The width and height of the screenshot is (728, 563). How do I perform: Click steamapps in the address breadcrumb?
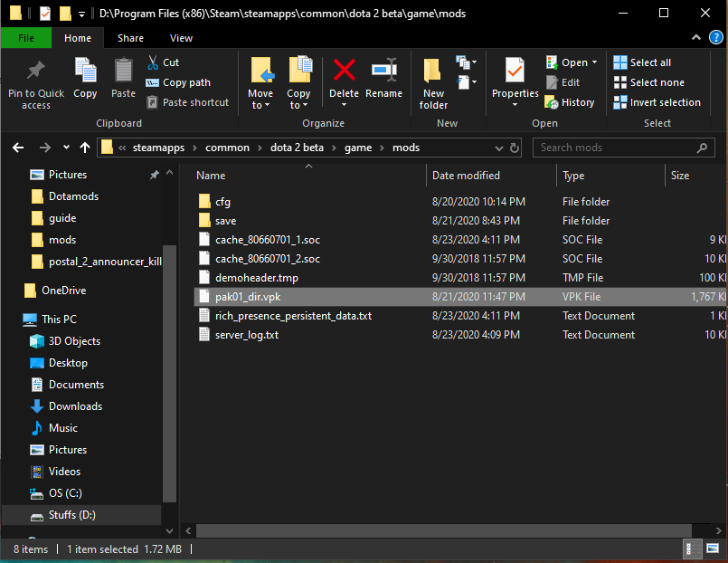click(x=158, y=148)
